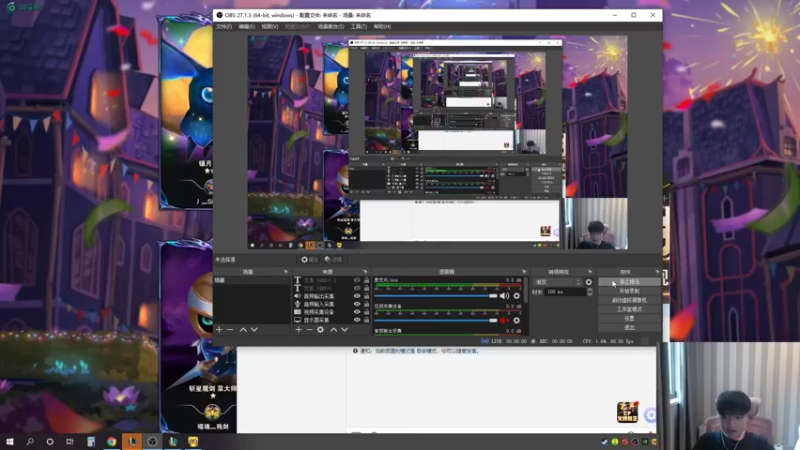Hide the audio input capture source

tap(357, 304)
